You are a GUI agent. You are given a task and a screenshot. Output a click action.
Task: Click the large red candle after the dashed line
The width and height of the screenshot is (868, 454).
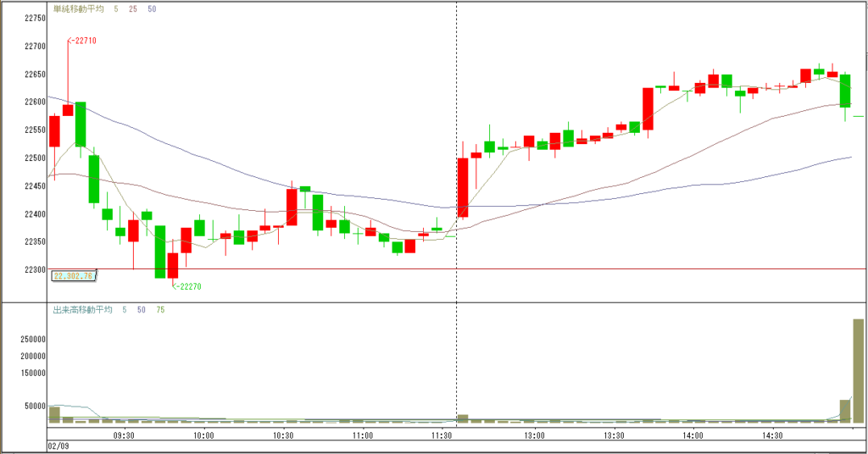pos(463,187)
